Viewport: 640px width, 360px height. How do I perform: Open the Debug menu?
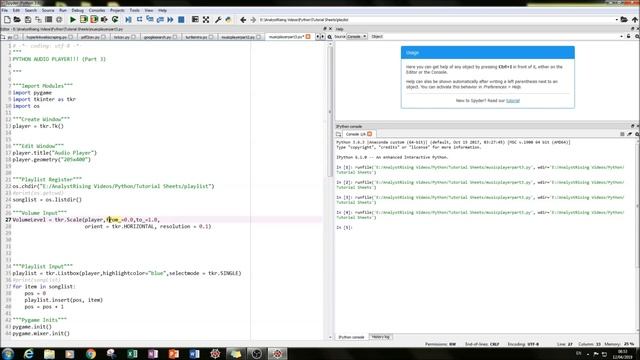pos(78,10)
